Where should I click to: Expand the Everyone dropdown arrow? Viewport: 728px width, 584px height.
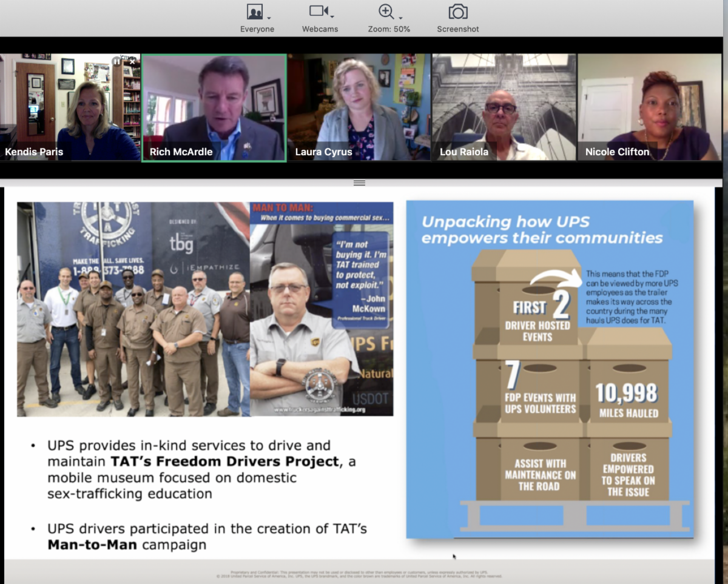(269, 17)
